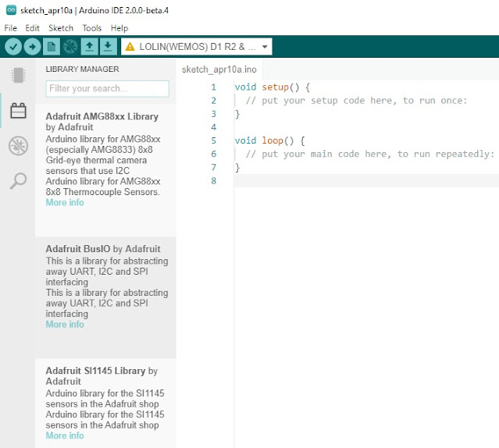Open the Sketch menu
499x448 pixels.
click(x=61, y=28)
